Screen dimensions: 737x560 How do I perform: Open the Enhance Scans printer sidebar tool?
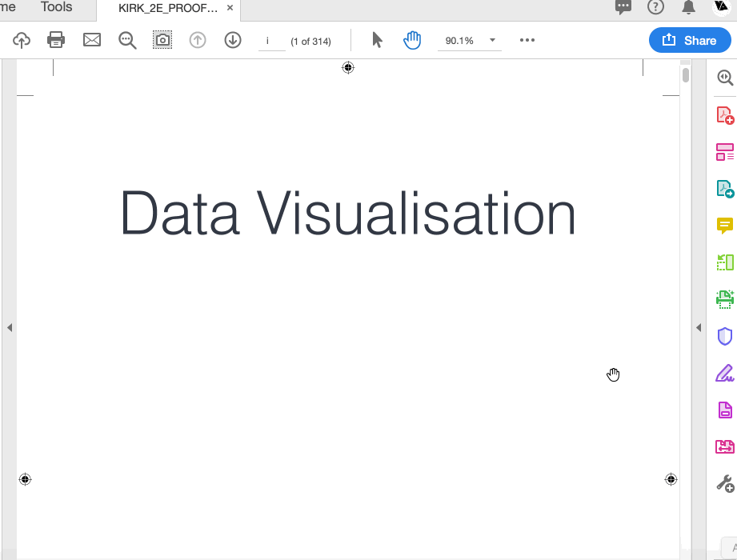pyautogui.click(x=725, y=299)
